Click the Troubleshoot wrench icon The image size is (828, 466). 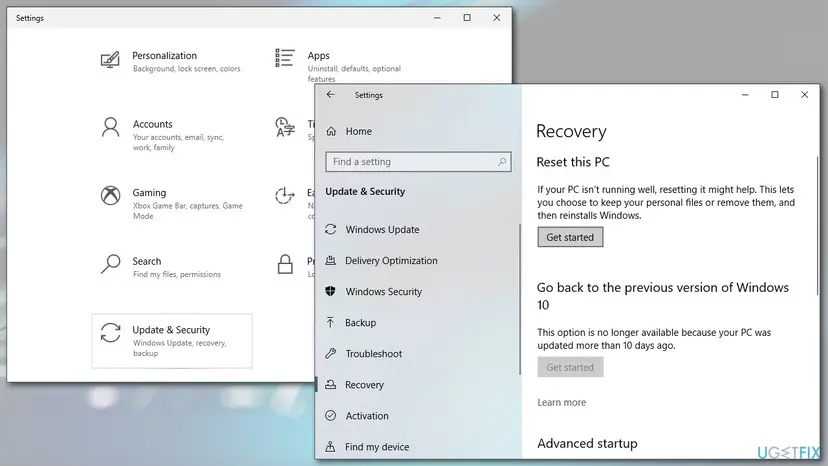pyautogui.click(x=331, y=353)
